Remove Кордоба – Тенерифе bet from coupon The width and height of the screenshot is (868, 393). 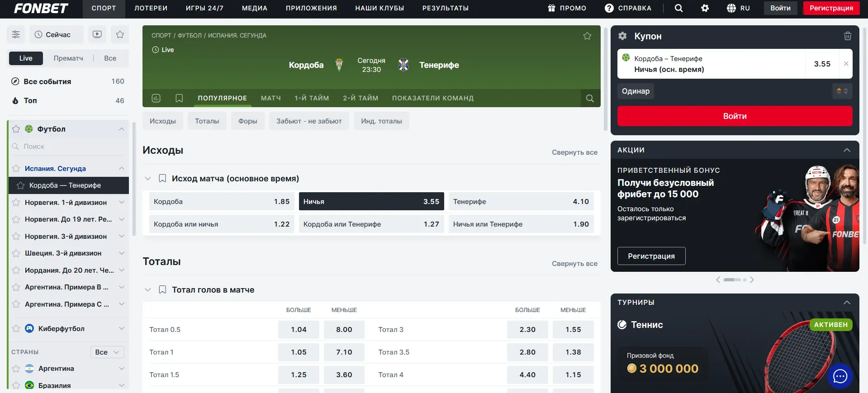[846, 64]
